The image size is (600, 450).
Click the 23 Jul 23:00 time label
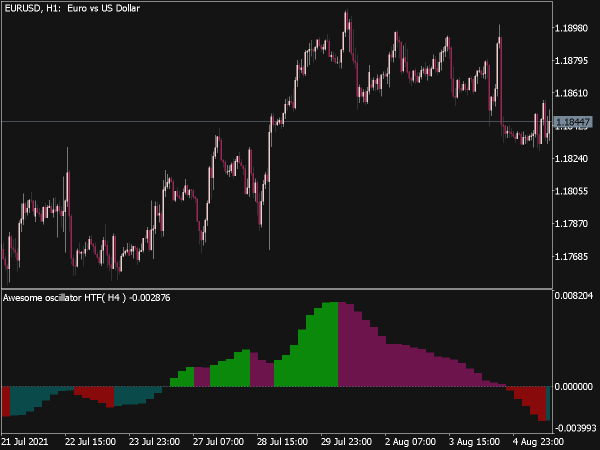pos(154,442)
